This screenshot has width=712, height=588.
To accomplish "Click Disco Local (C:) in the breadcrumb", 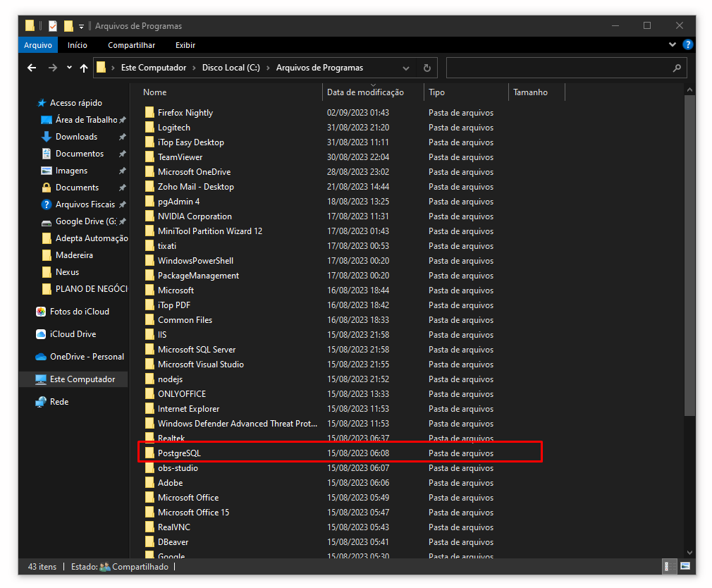I will pos(231,68).
